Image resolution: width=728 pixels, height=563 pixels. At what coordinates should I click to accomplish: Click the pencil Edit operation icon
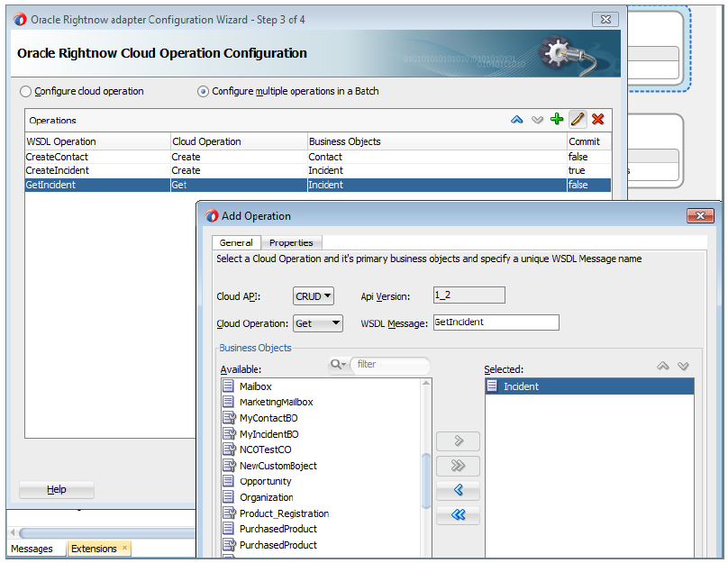coord(577,120)
